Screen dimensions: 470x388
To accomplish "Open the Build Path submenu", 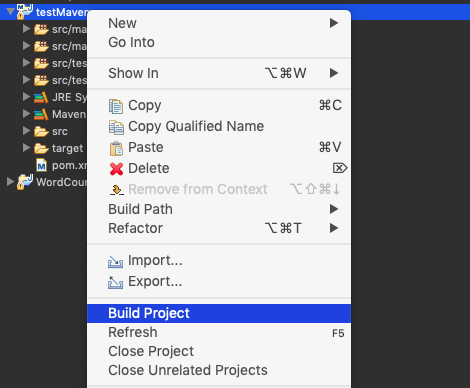I will pyautogui.click(x=219, y=209).
